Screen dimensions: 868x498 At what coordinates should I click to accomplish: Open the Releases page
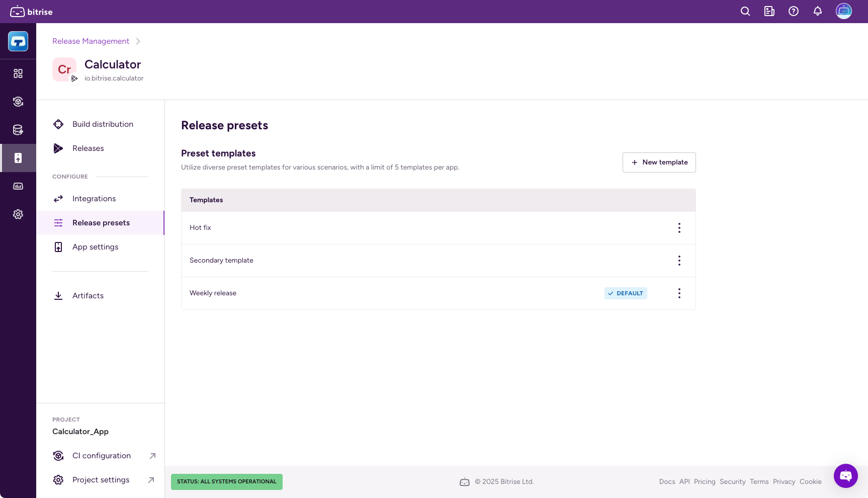(x=100, y=148)
